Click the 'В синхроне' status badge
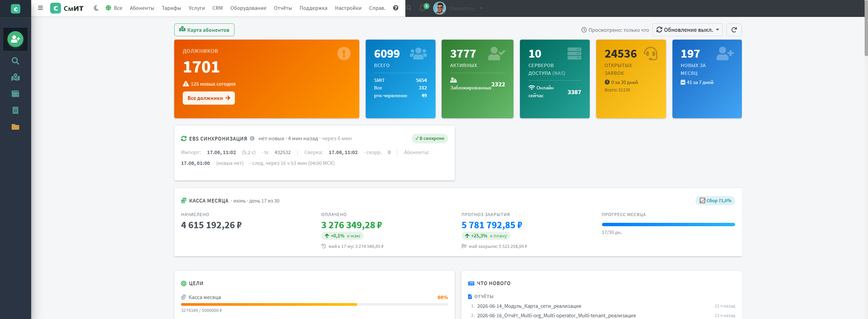 point(430,139)
